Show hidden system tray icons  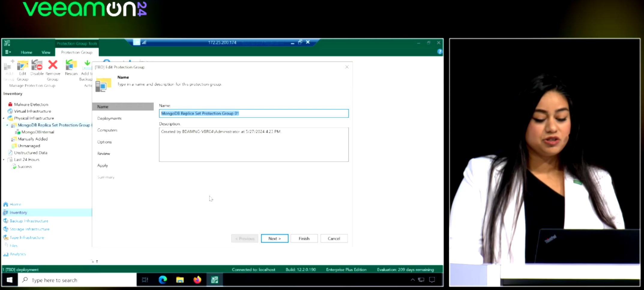tap(413, 280)
